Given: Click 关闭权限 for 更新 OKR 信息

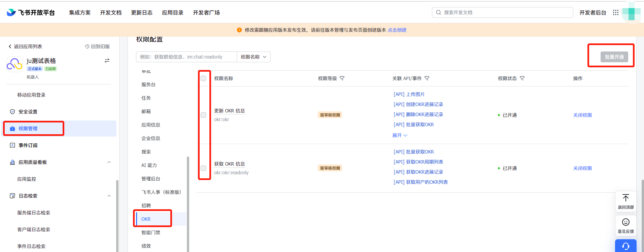Looking at the screenshot, I should (582, 115).
